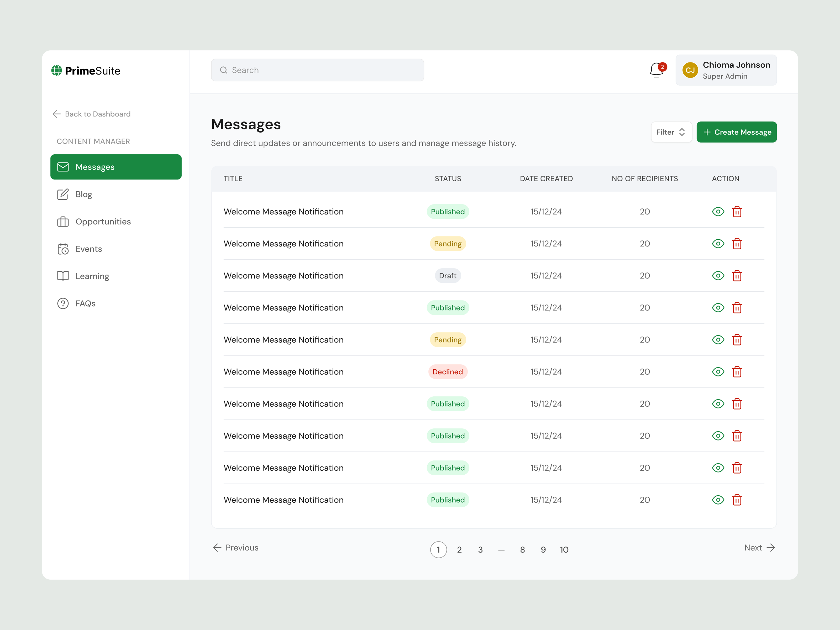Open page 2 of the message list
The height and width of the screenshot is (630, 840).
coord(459,549)
